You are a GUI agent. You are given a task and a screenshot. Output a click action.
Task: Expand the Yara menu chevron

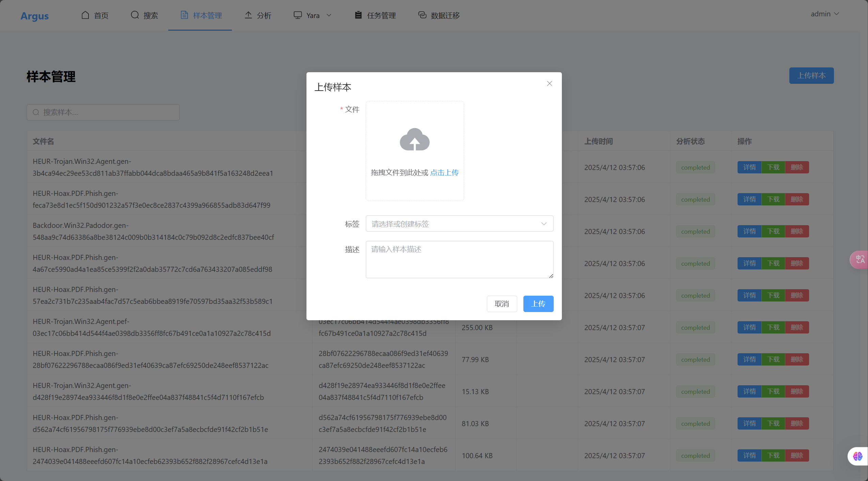[x=329, y=15]
